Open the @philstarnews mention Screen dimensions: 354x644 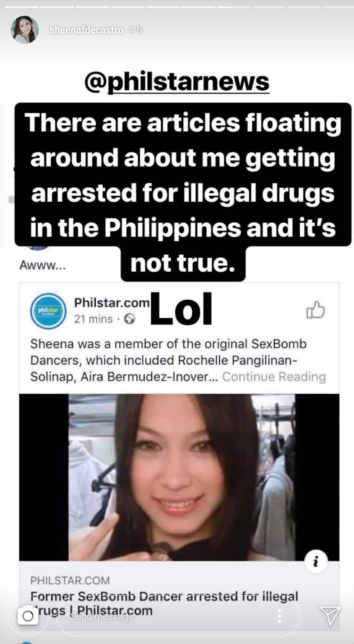[177, 82]
